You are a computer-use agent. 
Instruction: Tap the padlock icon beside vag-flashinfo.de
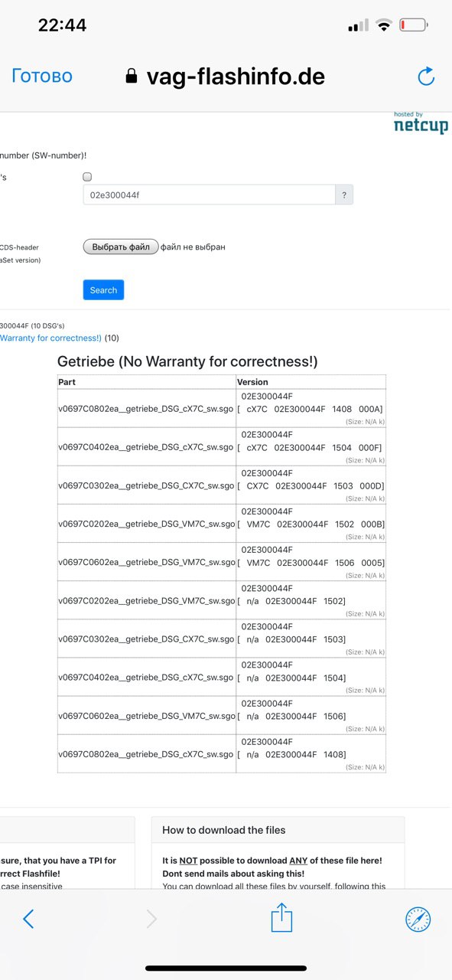132,76
